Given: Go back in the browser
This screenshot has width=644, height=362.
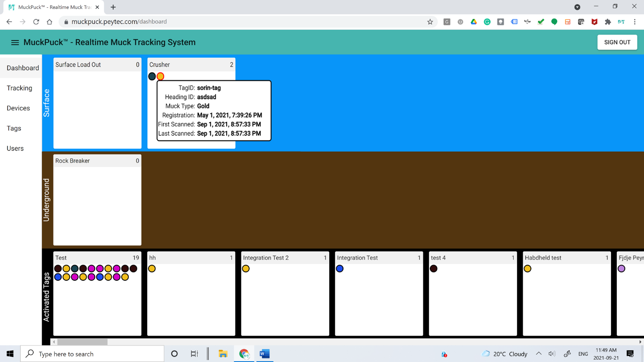Looking at the screenshot, I should 9,22.
